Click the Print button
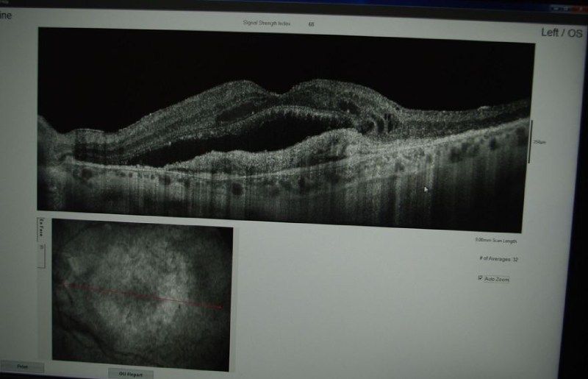This screenshot has width=588, height=379. [21, 366]
